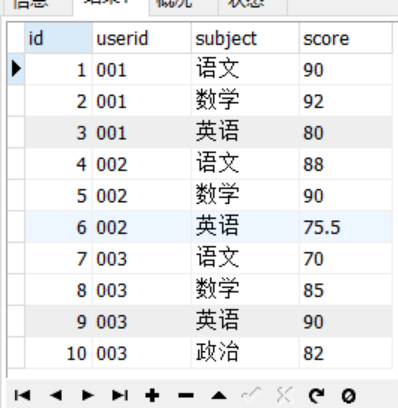Click userid 001 in row id 2
The height and width of the screenshot is (408, 398).
click(x=142, y=101)
